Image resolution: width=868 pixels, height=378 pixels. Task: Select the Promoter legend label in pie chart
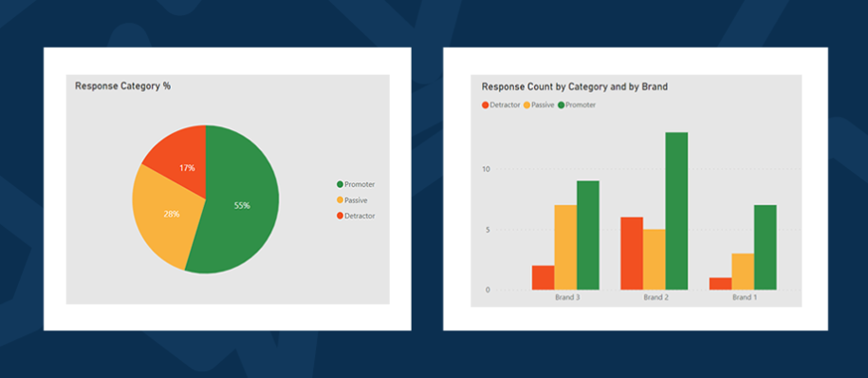[x=360, y=184]
